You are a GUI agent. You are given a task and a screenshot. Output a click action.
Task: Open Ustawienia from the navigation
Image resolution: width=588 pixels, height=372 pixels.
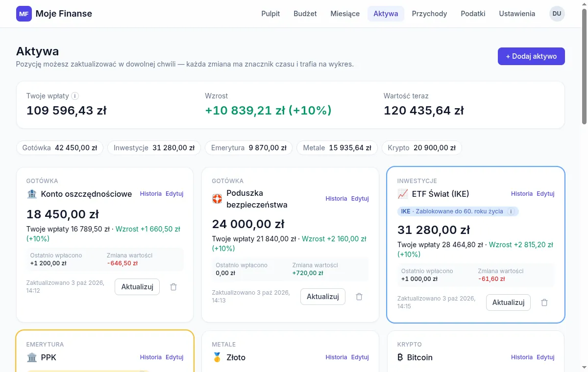click(517, 14)
